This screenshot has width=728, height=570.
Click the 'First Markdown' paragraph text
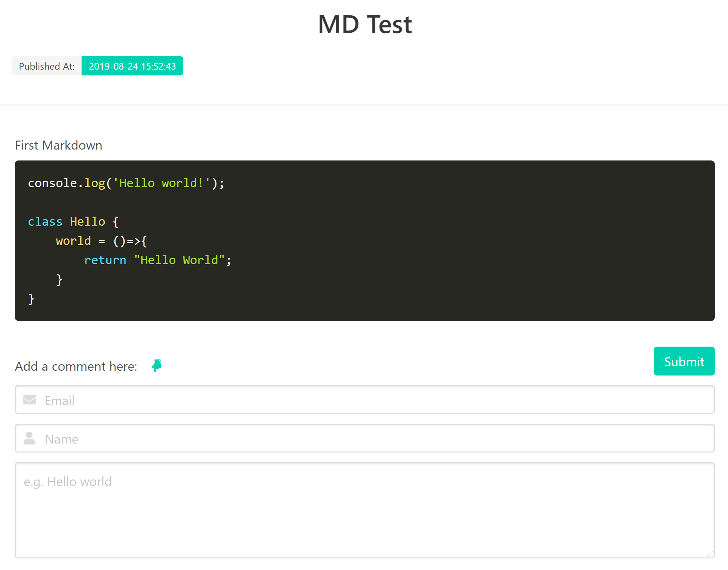tap(58, 145)
